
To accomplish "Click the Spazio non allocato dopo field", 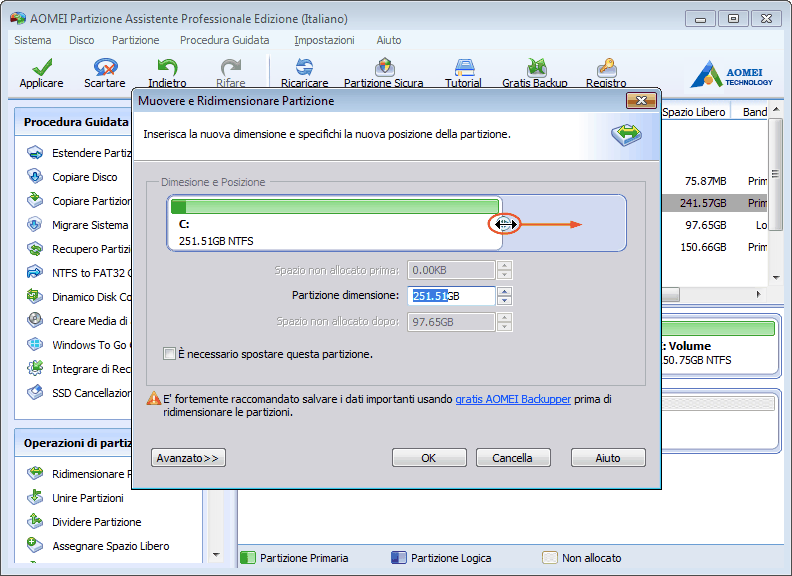I will pos(451,322).
